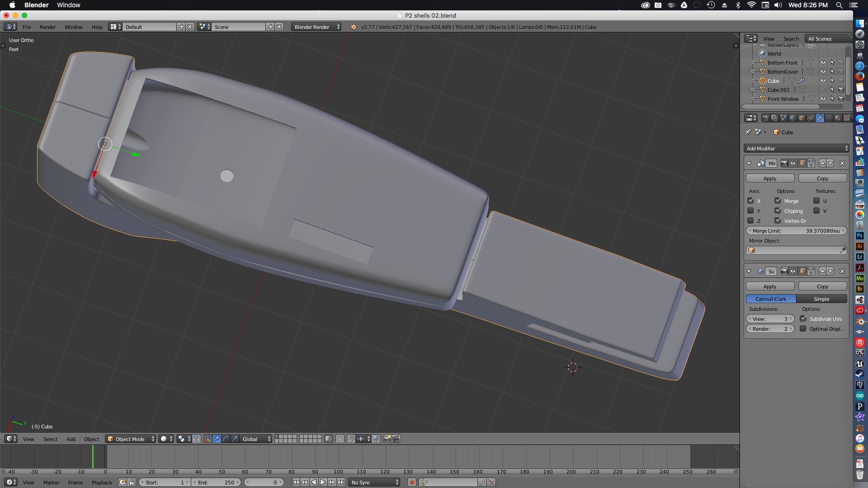Select the scale manipulator icon

235,439
